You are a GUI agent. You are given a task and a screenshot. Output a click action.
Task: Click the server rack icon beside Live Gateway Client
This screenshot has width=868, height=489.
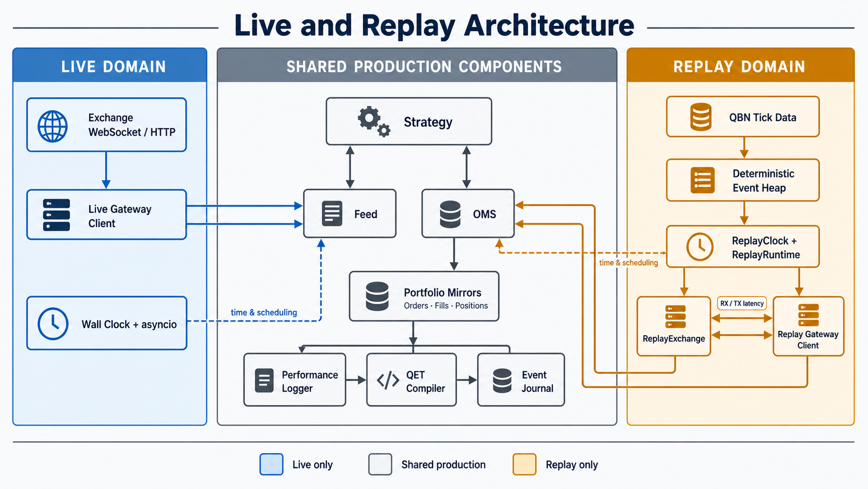coord(57,215)
